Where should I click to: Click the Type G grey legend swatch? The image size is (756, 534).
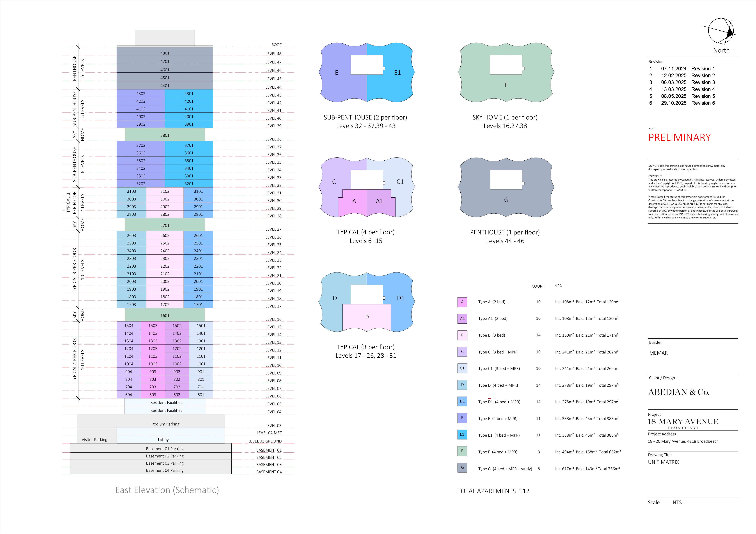coord(462,467)
